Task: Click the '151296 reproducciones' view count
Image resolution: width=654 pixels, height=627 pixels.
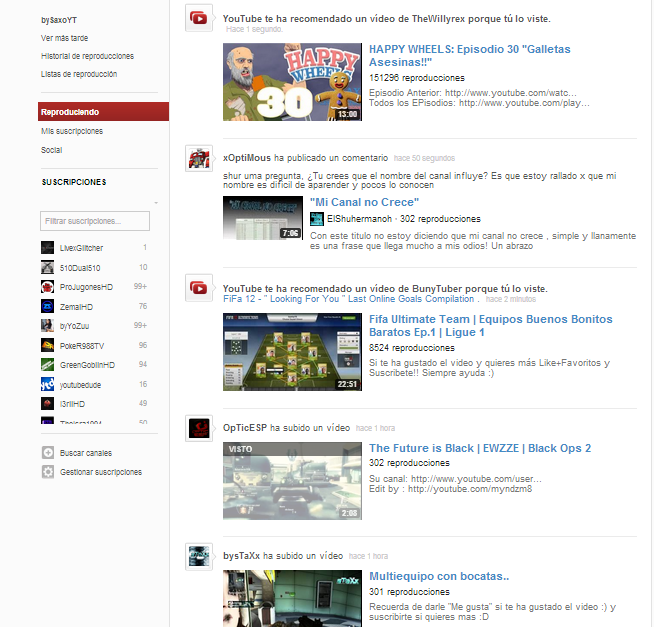Action: 417,78
